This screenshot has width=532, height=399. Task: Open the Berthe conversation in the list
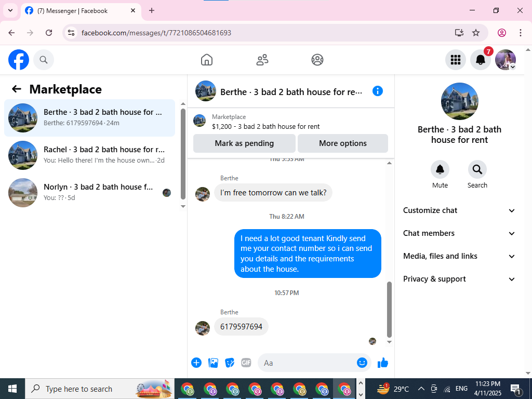tap(89, 118)
